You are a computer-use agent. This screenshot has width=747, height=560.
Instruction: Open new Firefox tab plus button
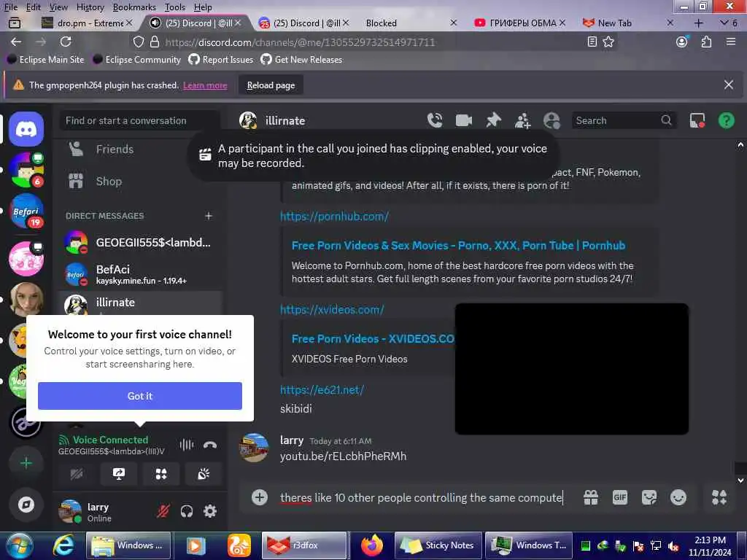pos(698,23)
